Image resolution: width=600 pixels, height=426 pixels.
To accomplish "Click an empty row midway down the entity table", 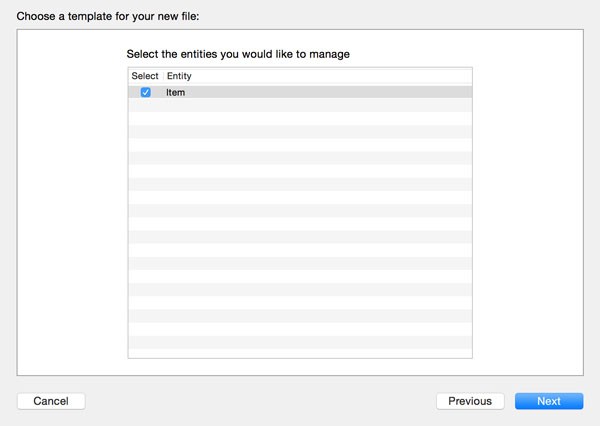I will click(300, 224).
